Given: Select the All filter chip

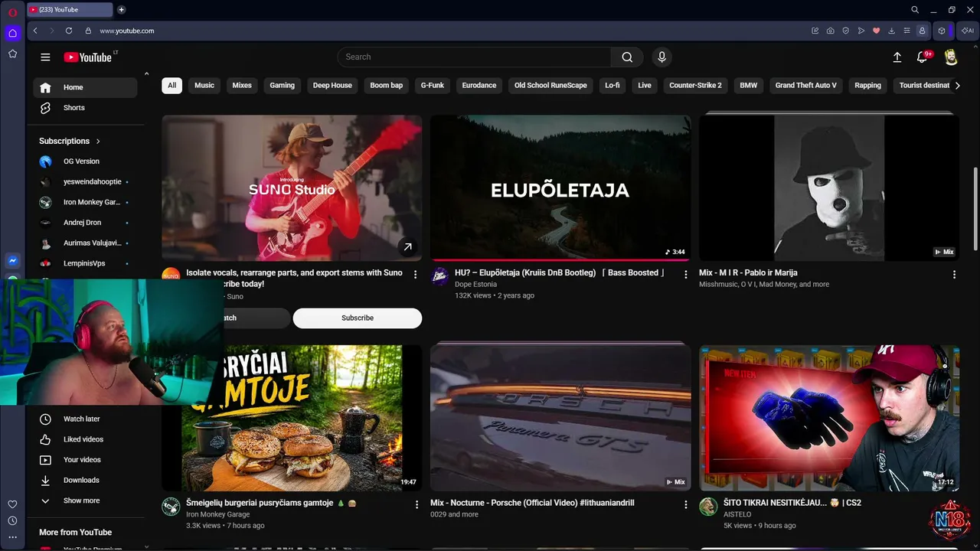Looking at the screenshot, I should coord(172,86).
